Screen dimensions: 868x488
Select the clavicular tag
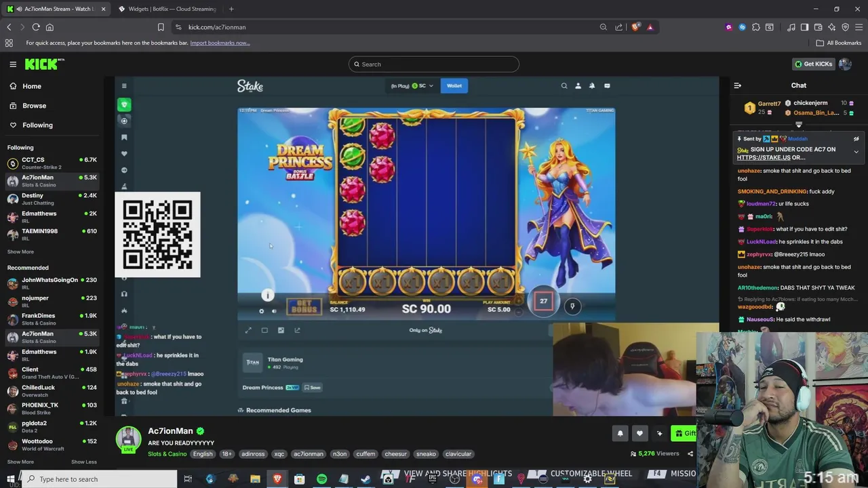pyautogui.click(x=458, y=454)
